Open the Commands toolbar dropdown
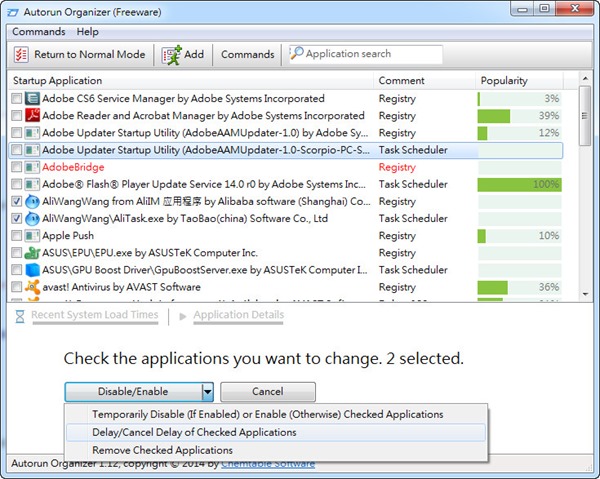600x479 pixels. coord(248,54)
